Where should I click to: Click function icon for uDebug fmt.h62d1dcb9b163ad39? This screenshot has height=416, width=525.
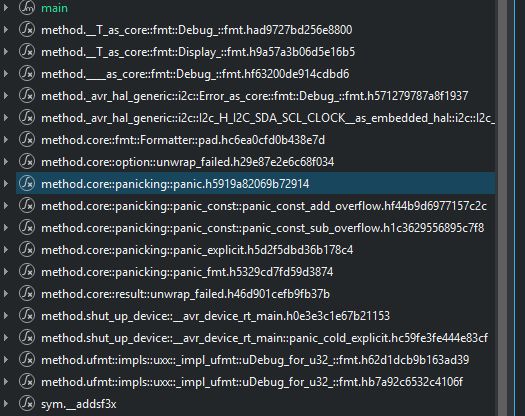[27, 360]
